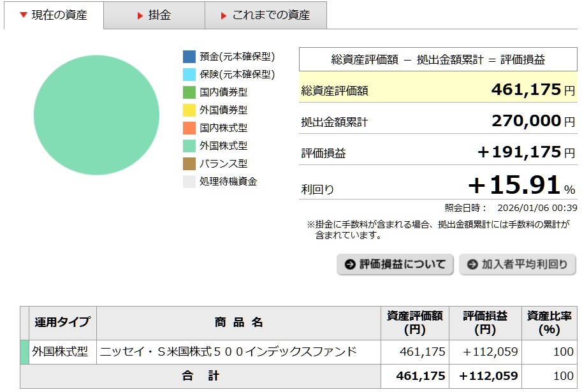Click the バランス型 brown legend swatch

[x=189, y=164]
